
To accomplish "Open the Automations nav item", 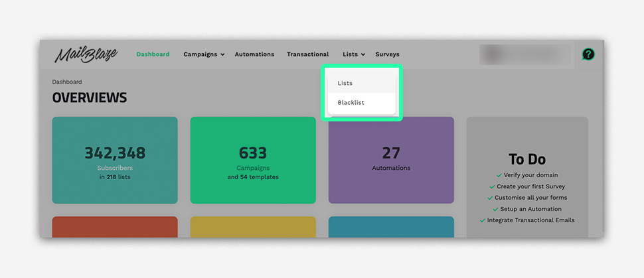I will tap(254, 54).
